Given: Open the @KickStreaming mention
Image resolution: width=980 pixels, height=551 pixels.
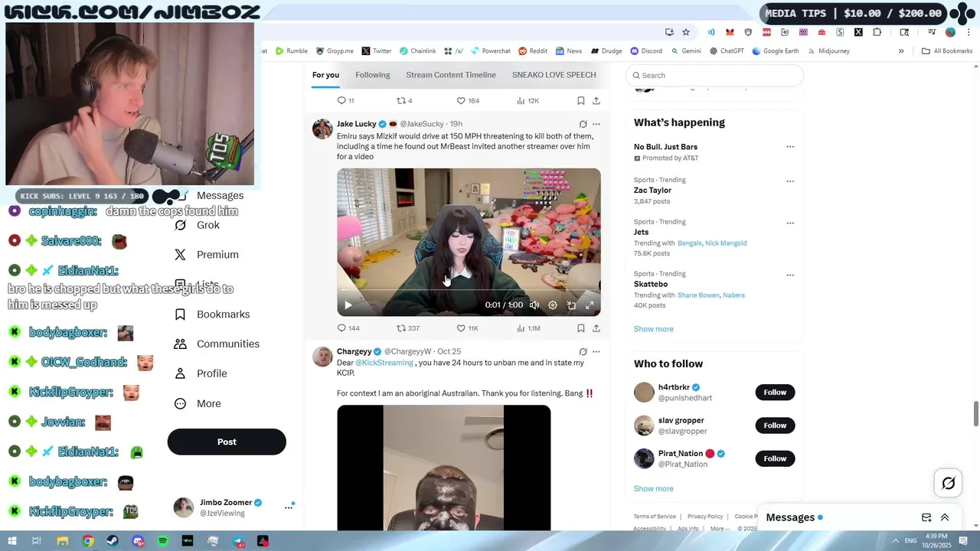Looking at the screenshot, I should tap(384, 363).
